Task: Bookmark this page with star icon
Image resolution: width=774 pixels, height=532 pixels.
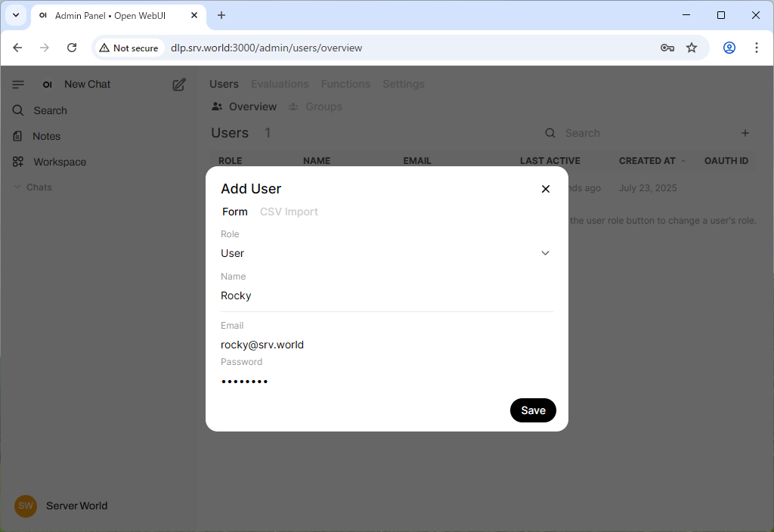Action: tap(692, 48)
